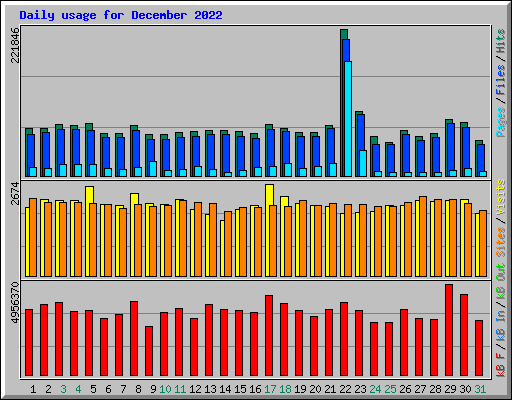
Task: Click the 'Sites' legend label
Action: coord(500,242)
